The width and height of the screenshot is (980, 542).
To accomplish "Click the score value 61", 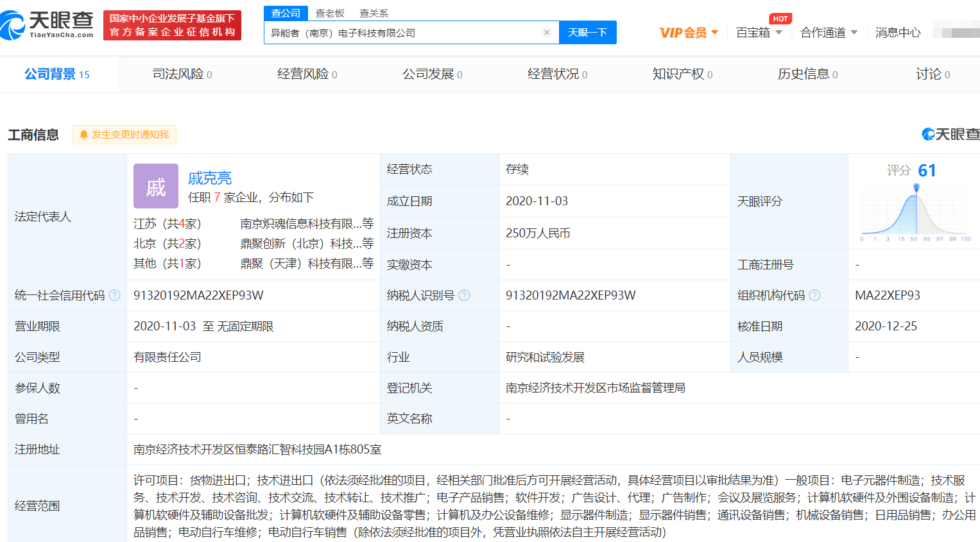I will (927, 171).
